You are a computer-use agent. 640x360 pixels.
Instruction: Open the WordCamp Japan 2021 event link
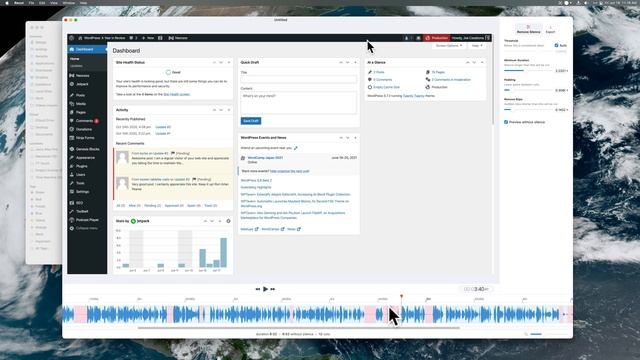pos(265,158)
